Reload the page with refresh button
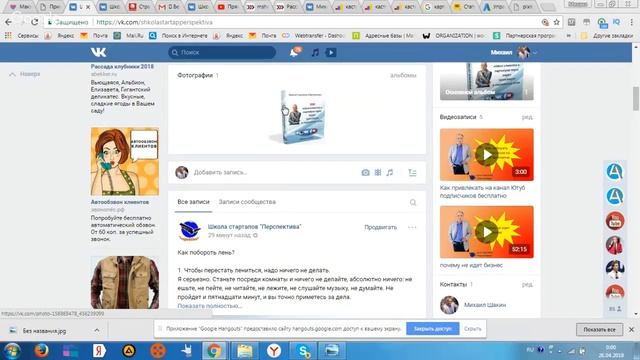The height and width of the screenshot is (360, 640). click(35, 22)
